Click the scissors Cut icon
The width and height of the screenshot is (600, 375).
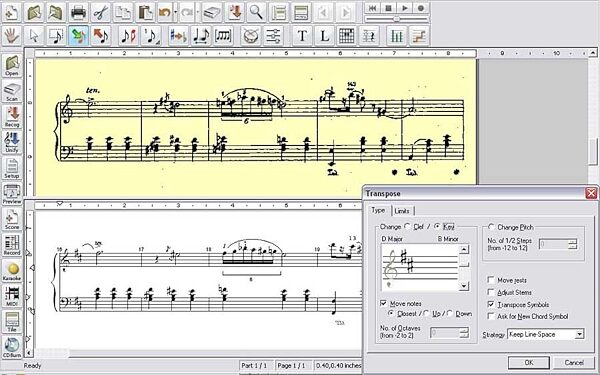pyautogui.click(x=101, y=12)
